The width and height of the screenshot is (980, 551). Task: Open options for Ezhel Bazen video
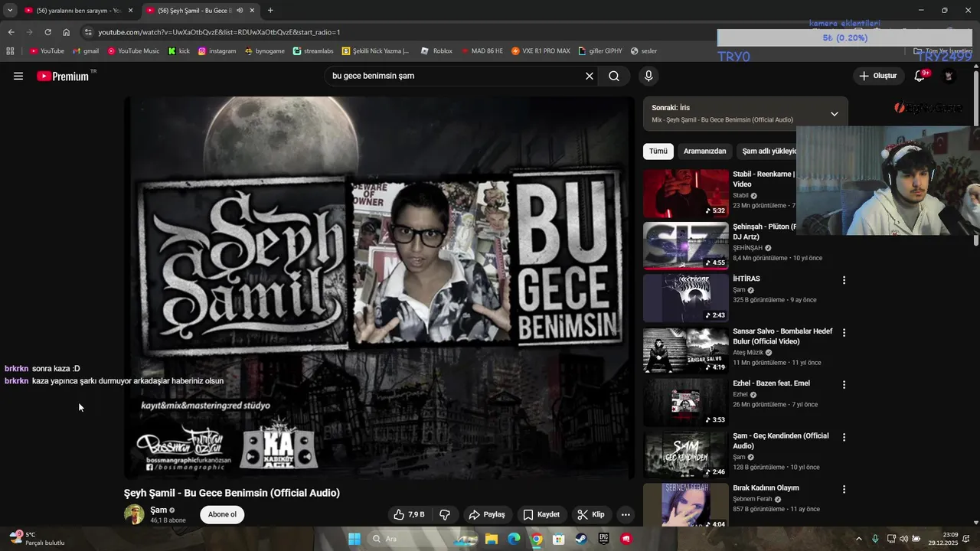click(844, 385)
